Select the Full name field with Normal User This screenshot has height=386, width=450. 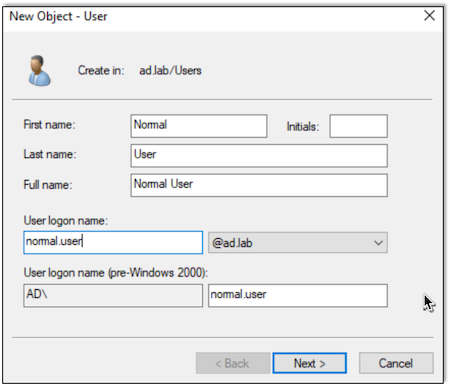pyautogui.click(x=259, y=185)
